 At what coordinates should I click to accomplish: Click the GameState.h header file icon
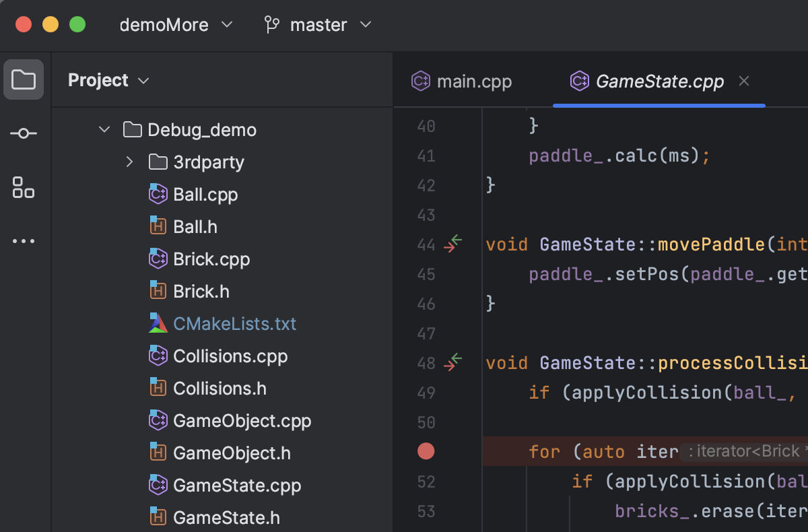click(158, 517)
